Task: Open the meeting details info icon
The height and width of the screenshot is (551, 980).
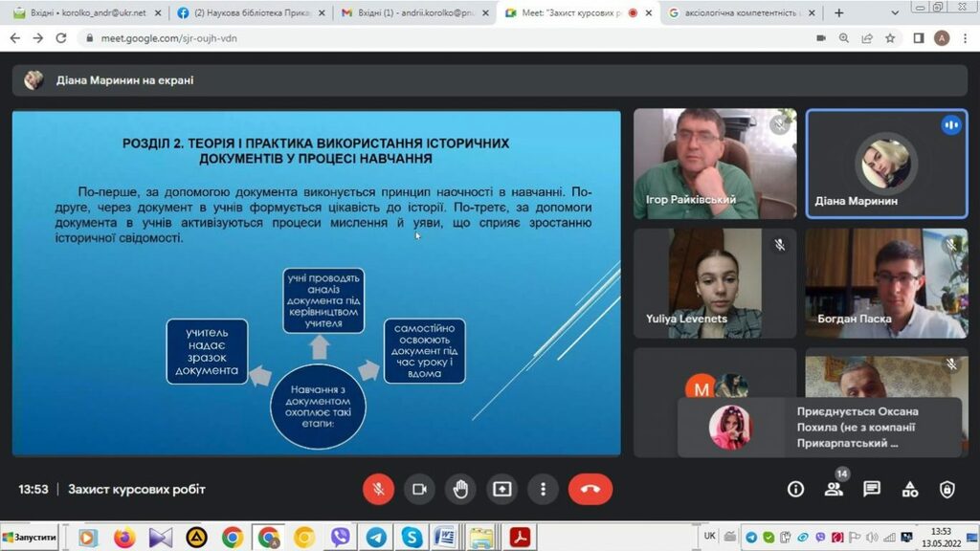Action: pos(795,489)
